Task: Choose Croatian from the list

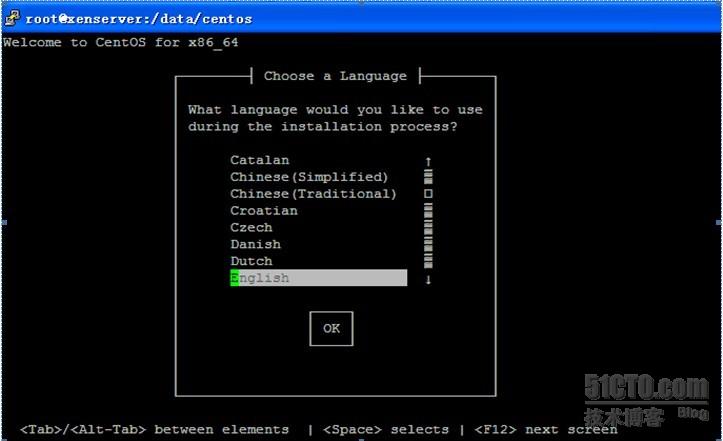Action: coord(264,211)
